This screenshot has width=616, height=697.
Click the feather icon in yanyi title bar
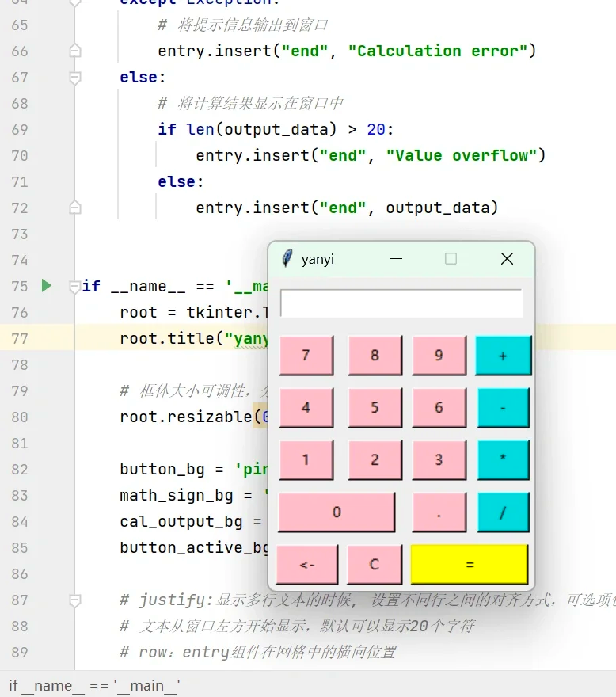click(287, 258)
